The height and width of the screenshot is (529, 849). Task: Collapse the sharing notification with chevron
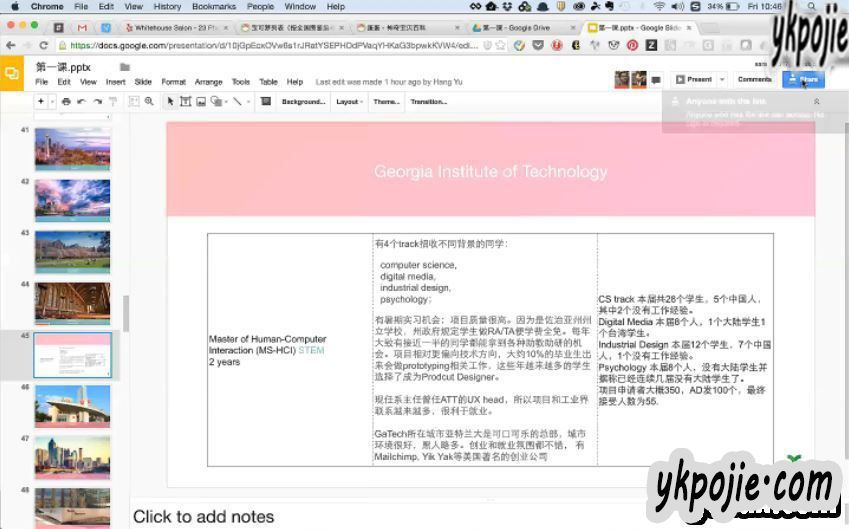coord(816,101)
